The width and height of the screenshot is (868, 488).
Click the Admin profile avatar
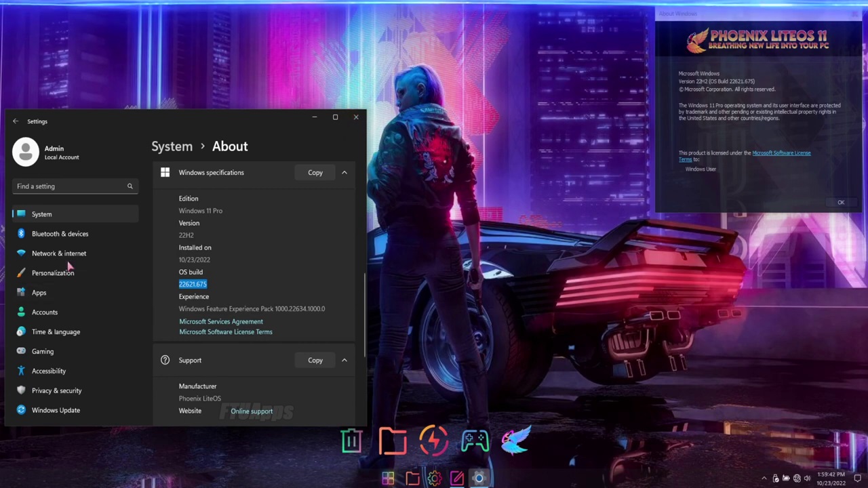[x=26, y=152]
